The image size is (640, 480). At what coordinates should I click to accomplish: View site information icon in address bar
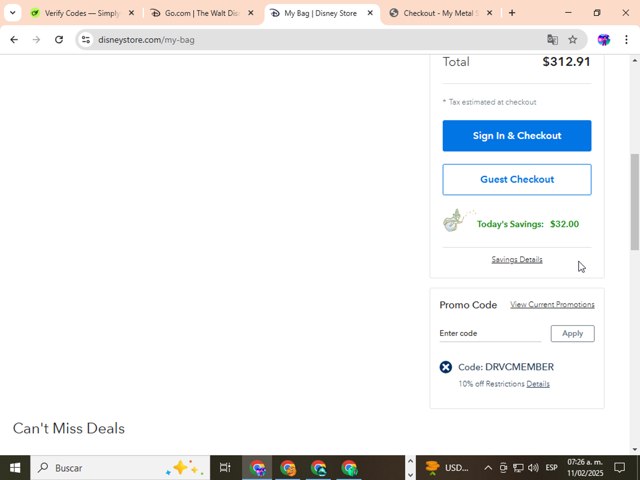pos(86,40)
